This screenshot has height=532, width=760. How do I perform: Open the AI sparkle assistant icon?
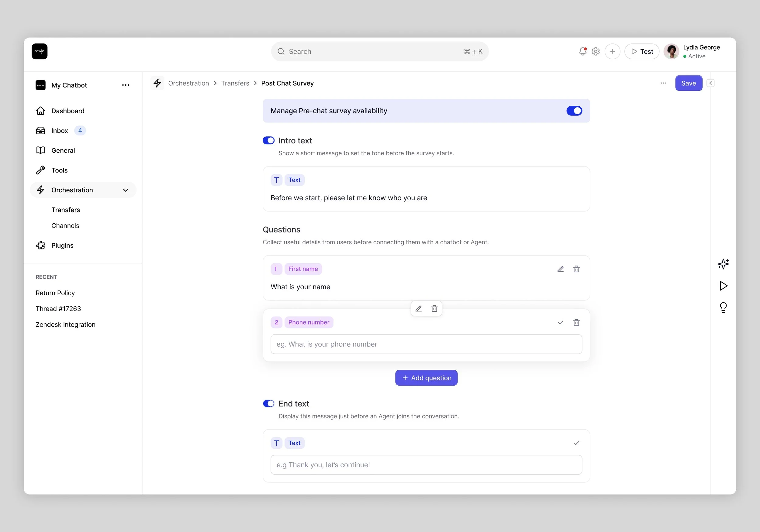tap(723, 264)
